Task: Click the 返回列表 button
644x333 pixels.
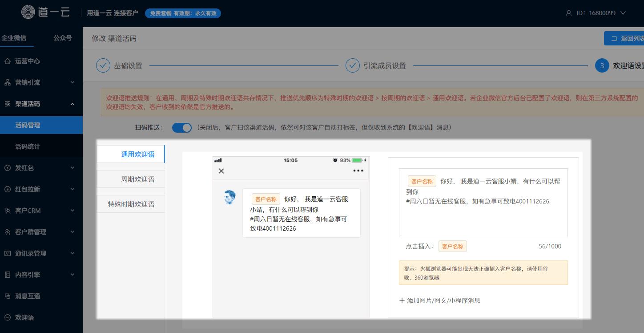Action: click(626, 38)
